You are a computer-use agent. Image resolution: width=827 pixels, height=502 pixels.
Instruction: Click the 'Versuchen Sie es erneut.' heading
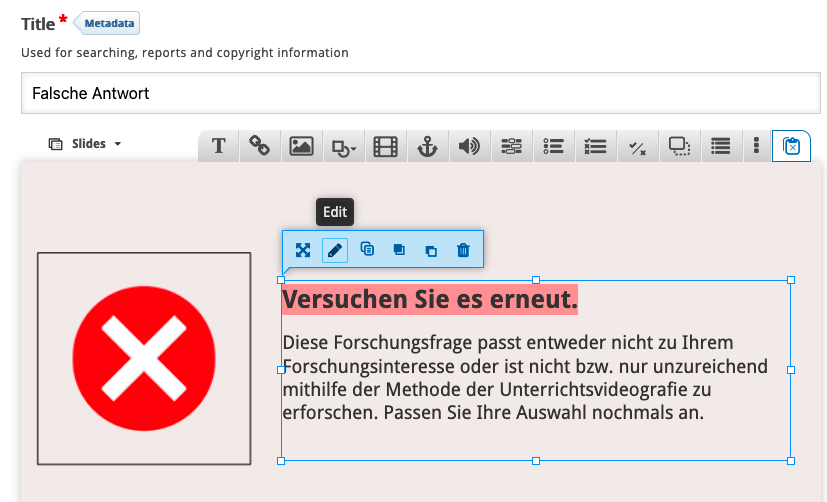pos(430,300)
